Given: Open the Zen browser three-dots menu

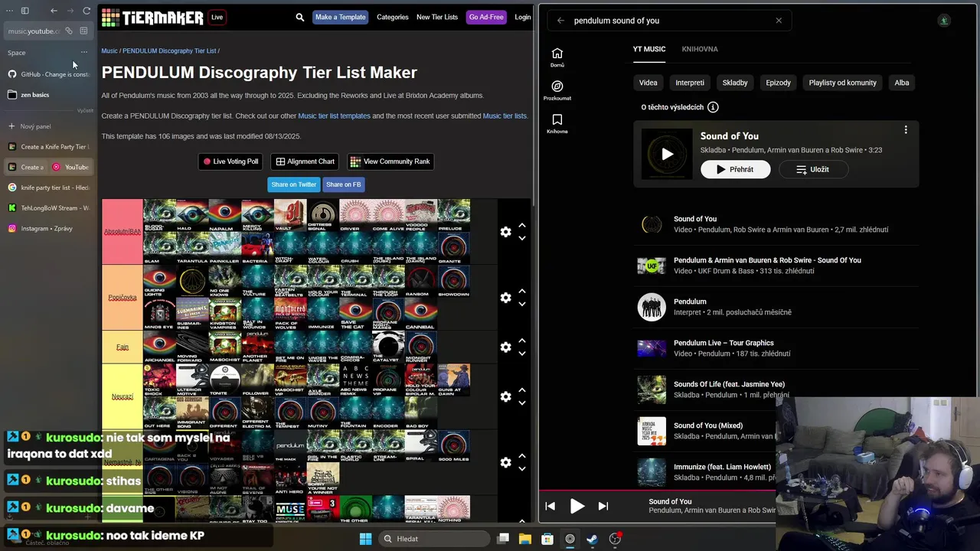Looking at the screenshot, I should click(x=9, y=11).
